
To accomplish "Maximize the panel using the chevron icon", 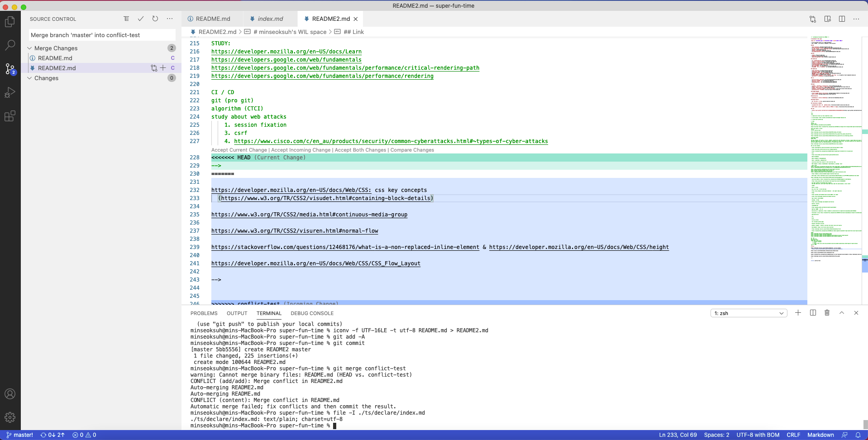I will tap(841, 313).
